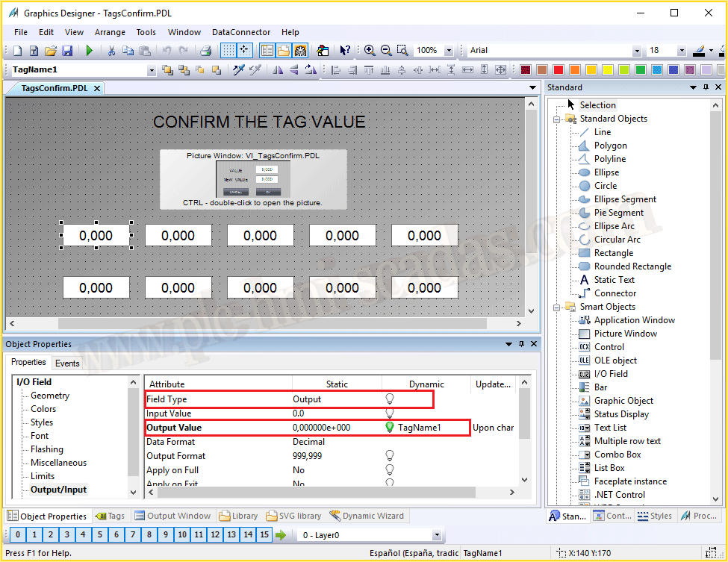728x562 pixels.
Task: Pick the red color swatch
Action: point(558,69)
